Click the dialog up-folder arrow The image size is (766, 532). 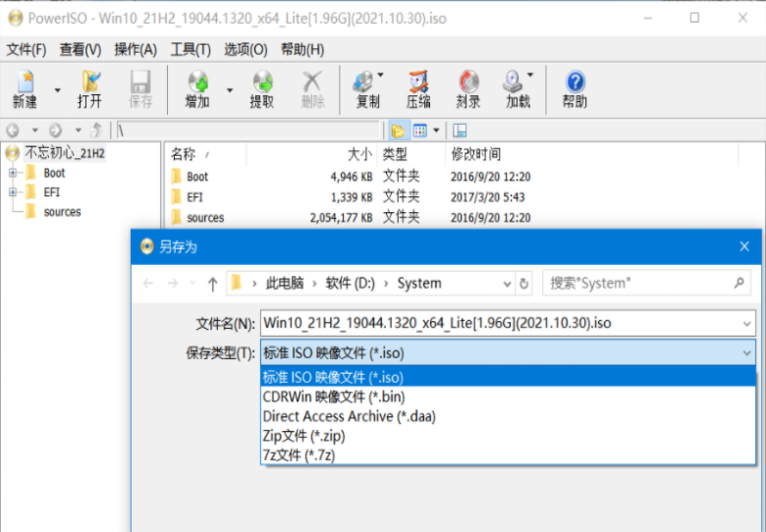[x=212, y=284]
